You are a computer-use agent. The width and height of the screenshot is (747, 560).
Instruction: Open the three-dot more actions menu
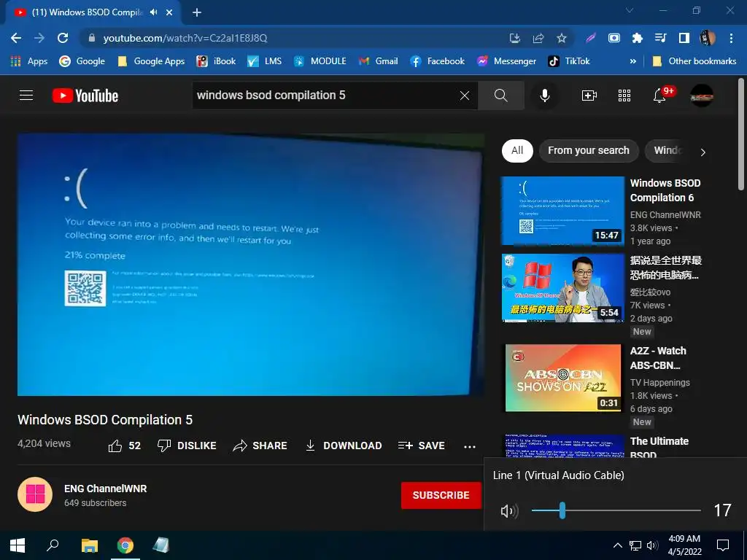(470, 447)
